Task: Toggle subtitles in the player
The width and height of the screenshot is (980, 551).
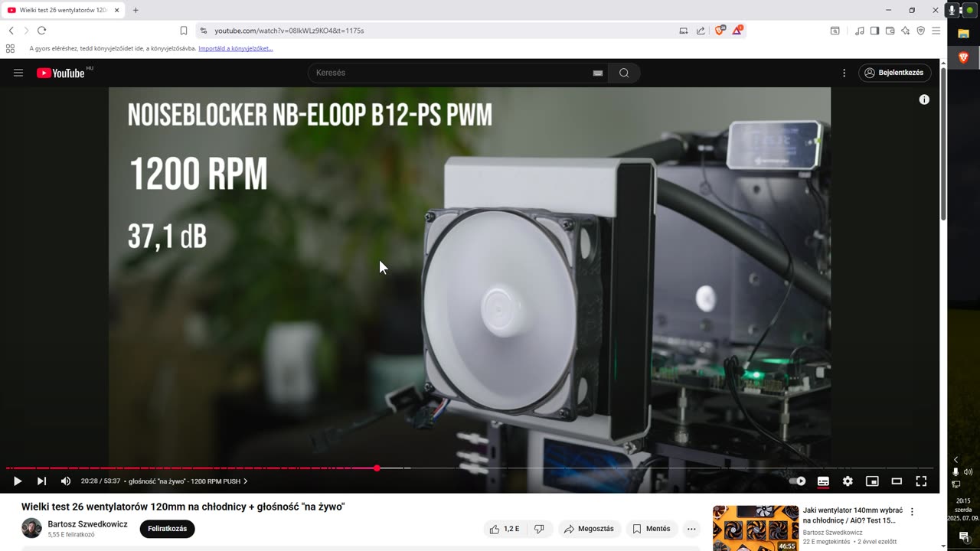Action: click(823, 481)
